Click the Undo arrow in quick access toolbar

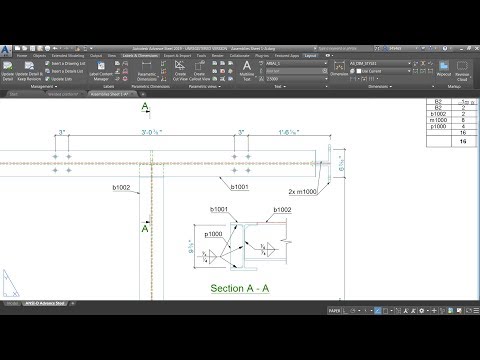[x=56, y=48]
